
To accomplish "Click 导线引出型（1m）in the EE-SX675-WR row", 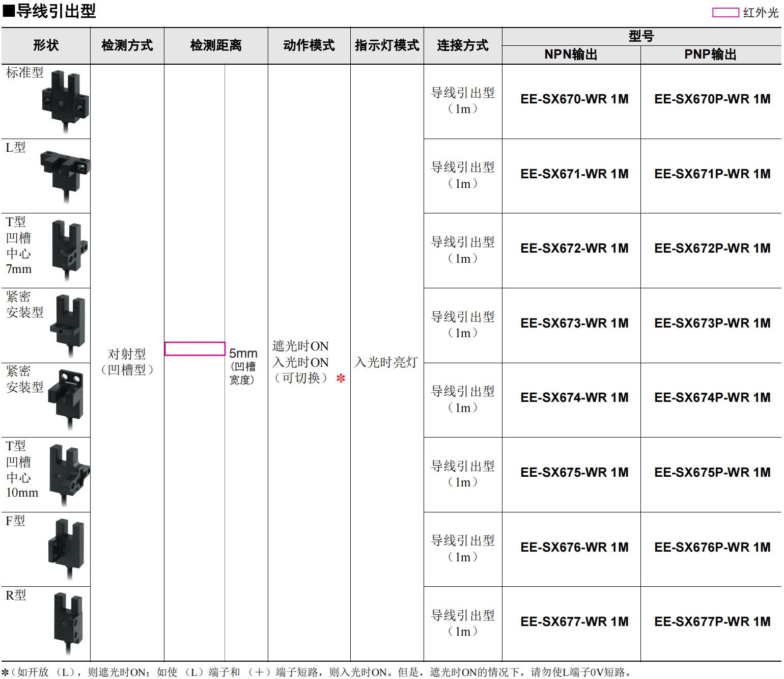I will coord(463,474).
